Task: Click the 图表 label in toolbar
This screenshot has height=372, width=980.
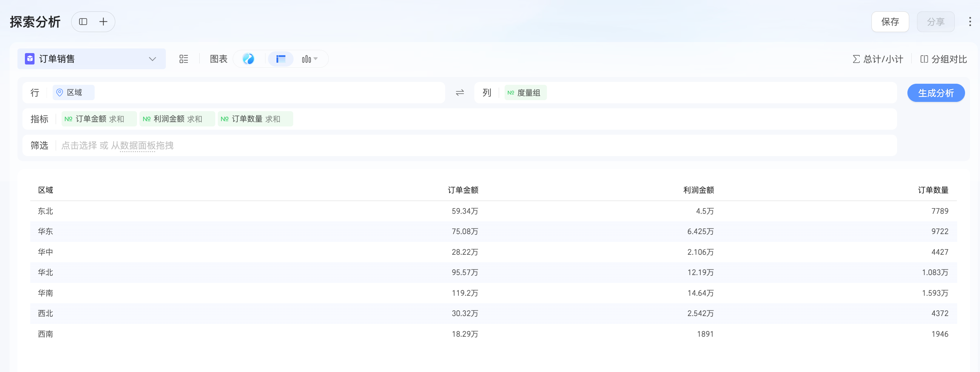Action: click(x=219, y=59)
